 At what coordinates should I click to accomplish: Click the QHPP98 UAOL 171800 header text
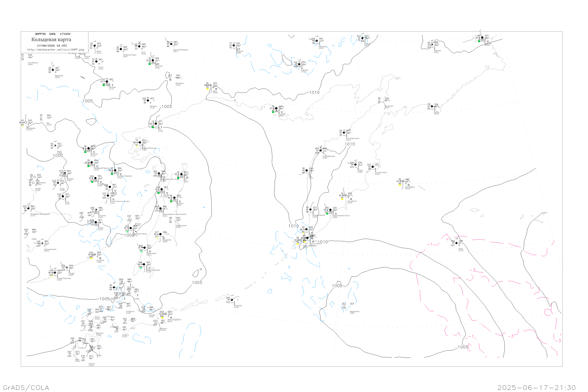coord(53,34)
